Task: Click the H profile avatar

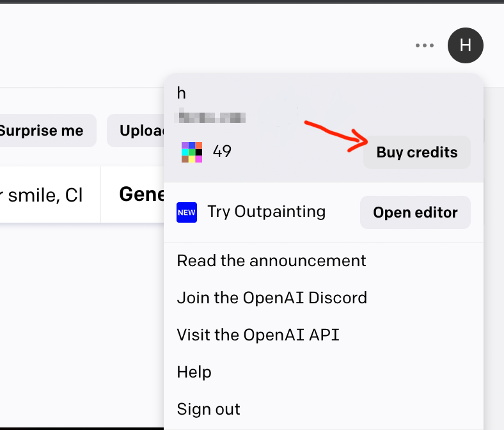Action: pyautogui.click(x=466, y=45)
